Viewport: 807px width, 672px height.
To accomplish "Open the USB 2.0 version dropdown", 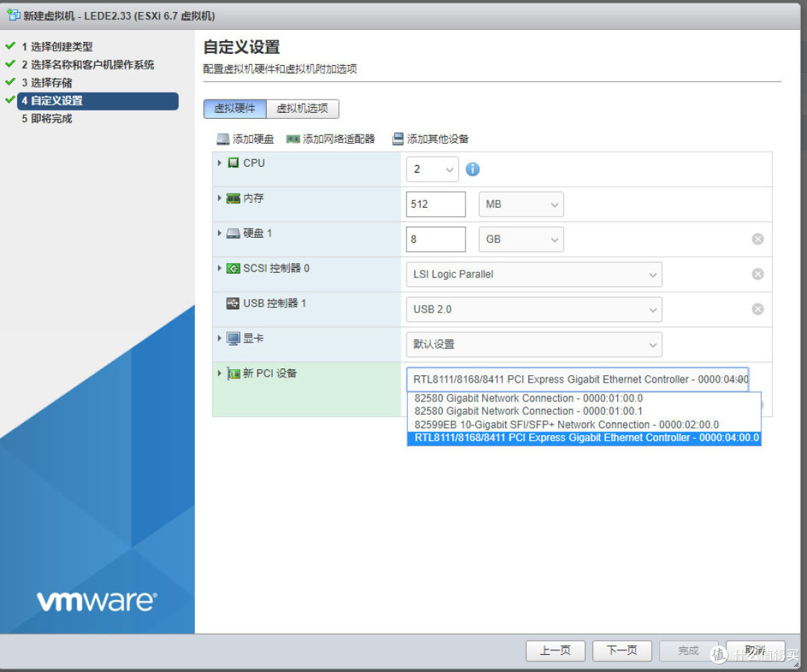I will 534,309.
